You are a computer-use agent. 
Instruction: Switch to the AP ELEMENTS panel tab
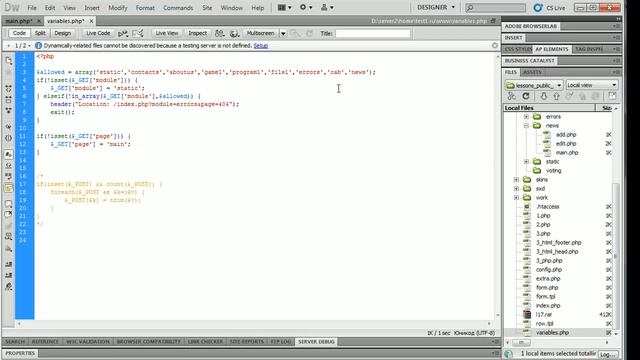[551, 49]
